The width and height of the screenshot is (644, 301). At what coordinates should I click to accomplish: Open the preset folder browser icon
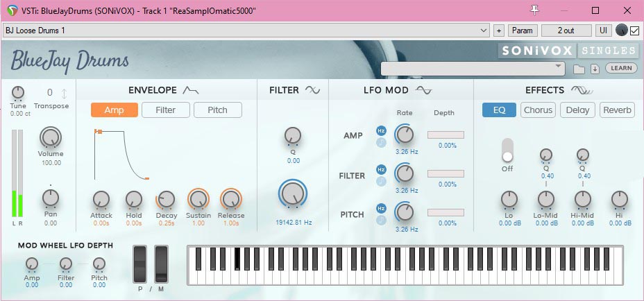pyautogui.click(x=579, y=69)
